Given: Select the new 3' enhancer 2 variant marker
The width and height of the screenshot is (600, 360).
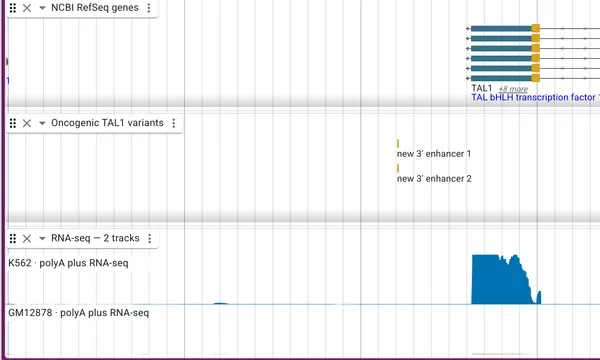Looking at the screenshot, I should (398, 168).
